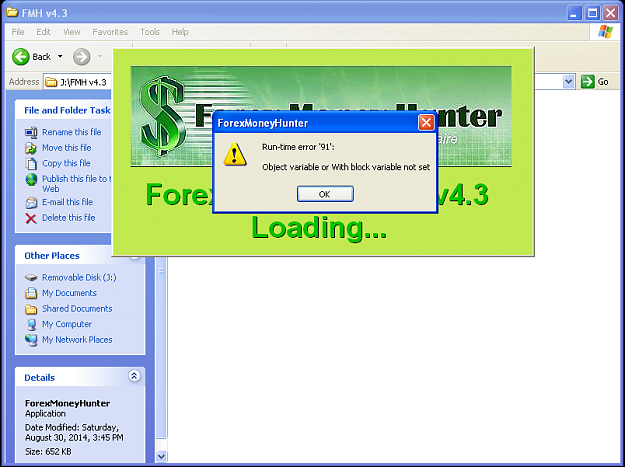Click the Loading... text on splash screen

(x=319, y=228)
